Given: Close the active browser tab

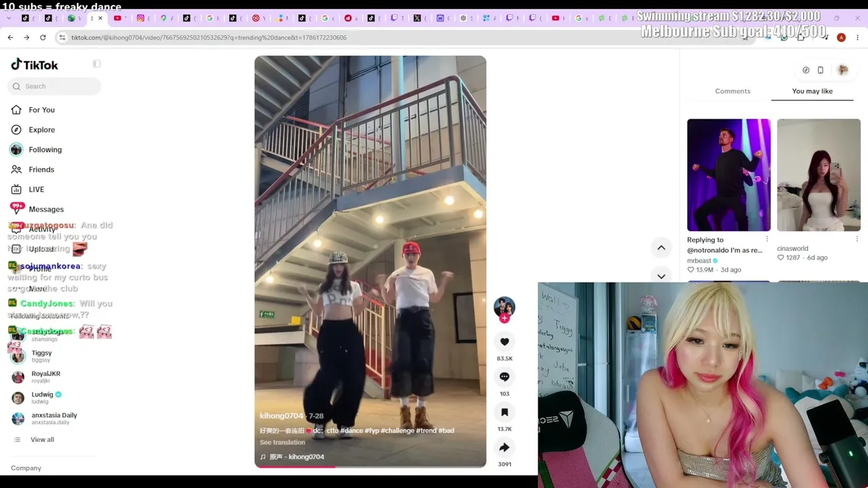Looking at the screenshot, I should [x=100, y=18].
